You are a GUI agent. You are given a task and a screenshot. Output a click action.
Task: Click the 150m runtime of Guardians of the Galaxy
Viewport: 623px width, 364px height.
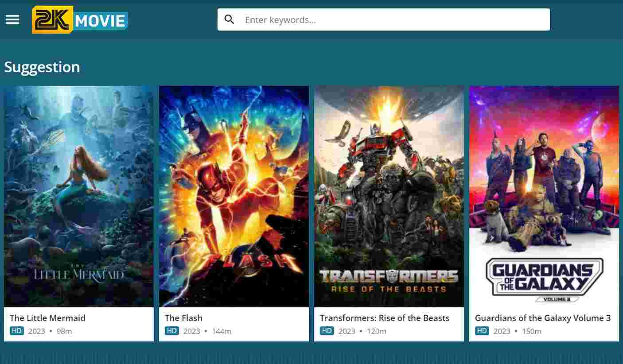click(532, 331)
